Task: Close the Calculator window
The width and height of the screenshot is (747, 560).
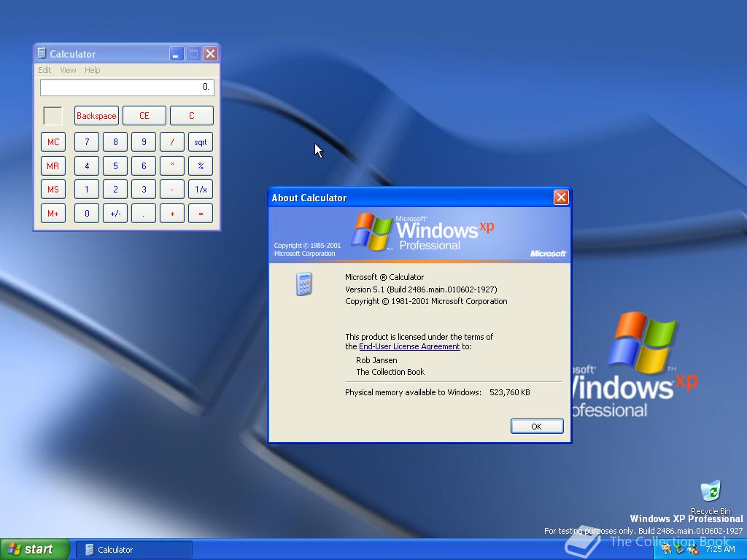Action: click(x=210, y=53)
